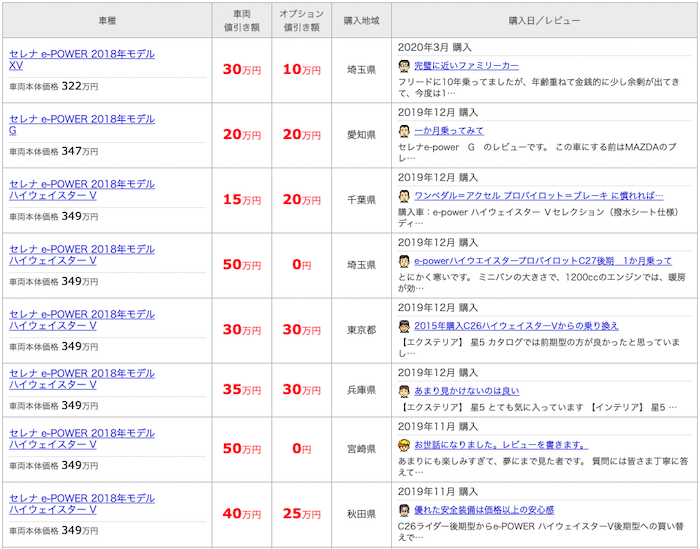This screenshot has width=700, height=549.
Task: Open the review 一か月乗ってみて
Action: [449, 131]
